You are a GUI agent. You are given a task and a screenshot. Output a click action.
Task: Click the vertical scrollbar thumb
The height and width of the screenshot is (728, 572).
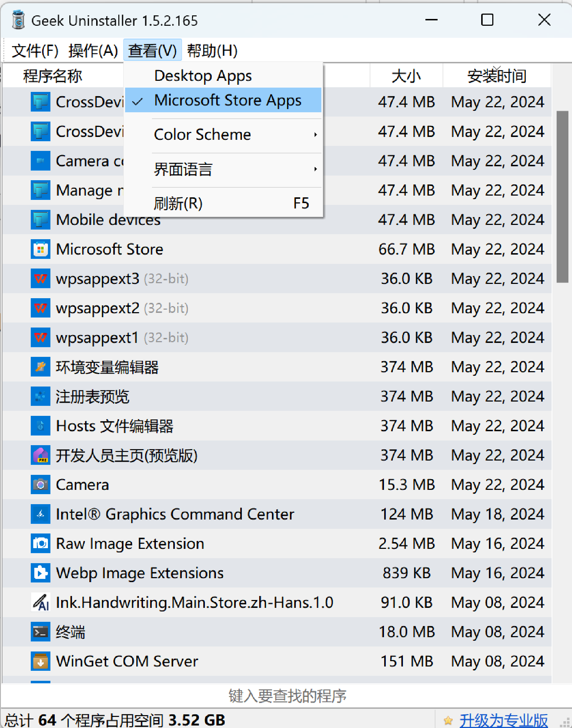point(562,197)
